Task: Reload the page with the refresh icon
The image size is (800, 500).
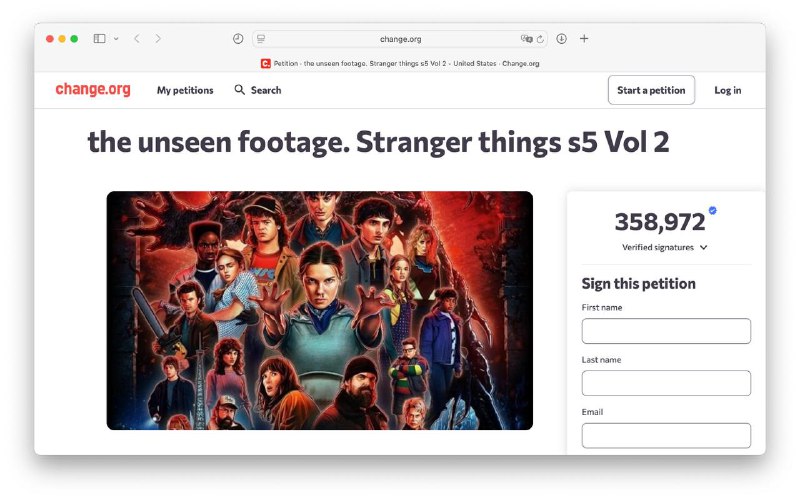Action: coord(541,39)
